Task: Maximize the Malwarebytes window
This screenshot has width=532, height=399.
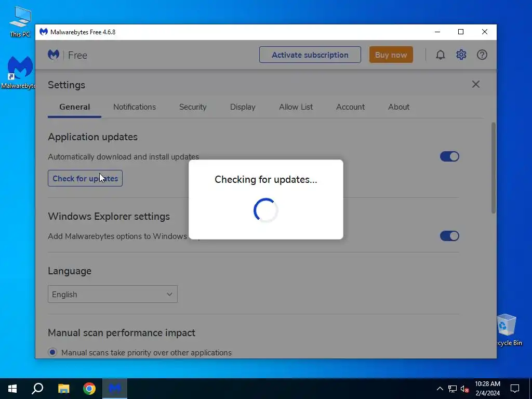Action: click(x=461, y=32)
